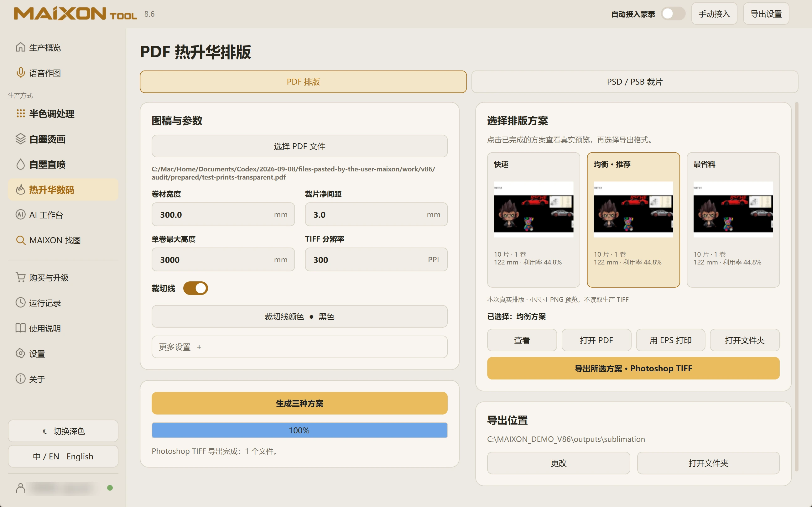
Task: Click the 设置 gear icon
Action: (20, 353)
